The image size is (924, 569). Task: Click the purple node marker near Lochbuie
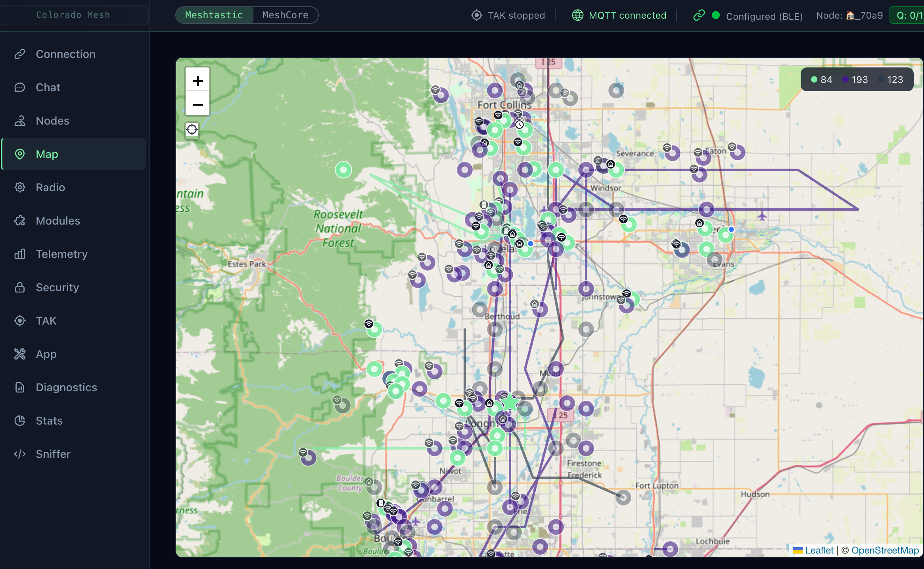tap(670, 549)
